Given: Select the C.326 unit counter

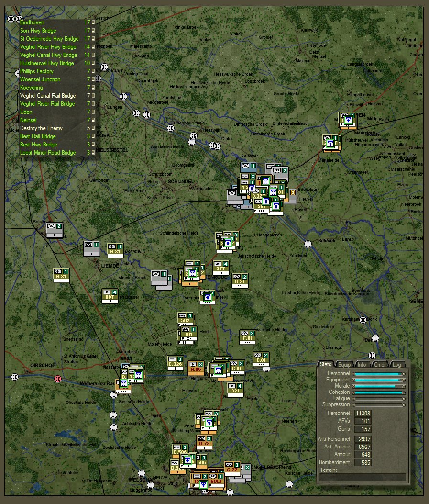Looking at the screenshot, I should coord(176,363).
